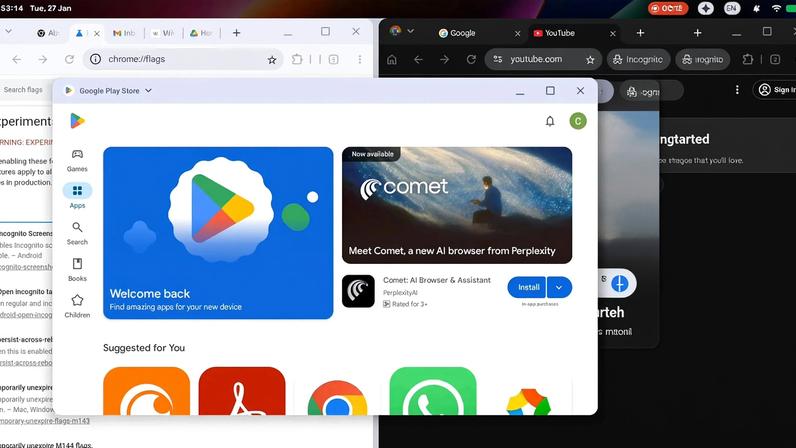Screen dimensions: 796x448
Task: Close the YouTube tab
Action: click(x=613, y=34)
